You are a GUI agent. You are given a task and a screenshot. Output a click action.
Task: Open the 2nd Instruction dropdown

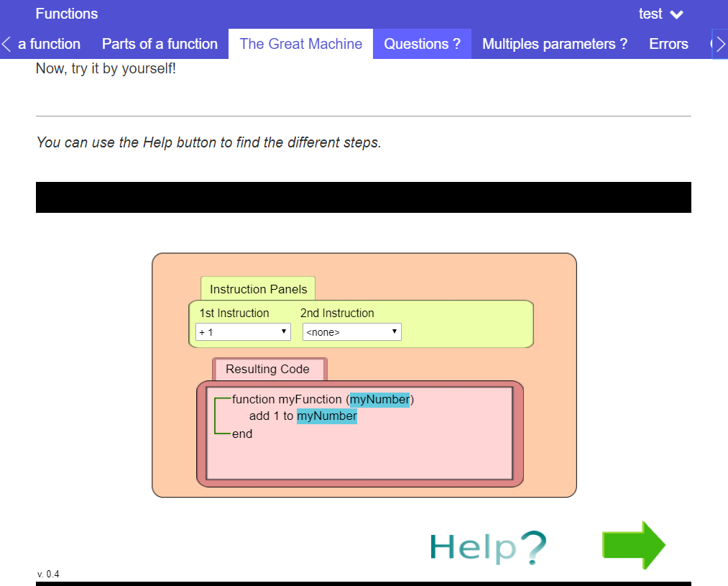tap(351, 332)
